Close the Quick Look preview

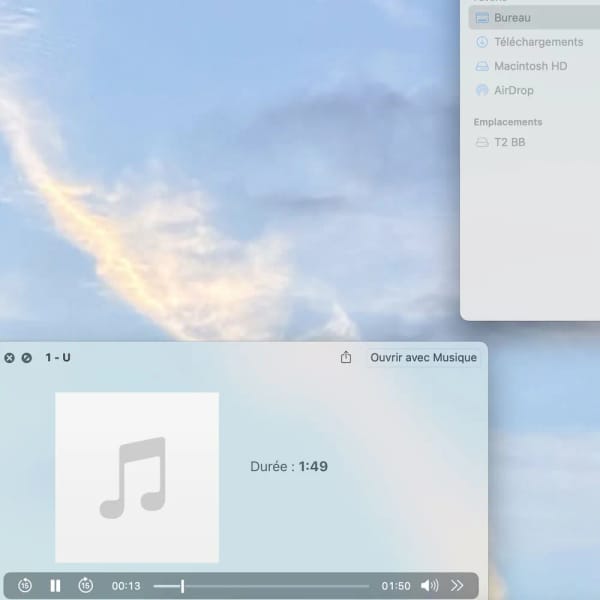tap(10, 358)
